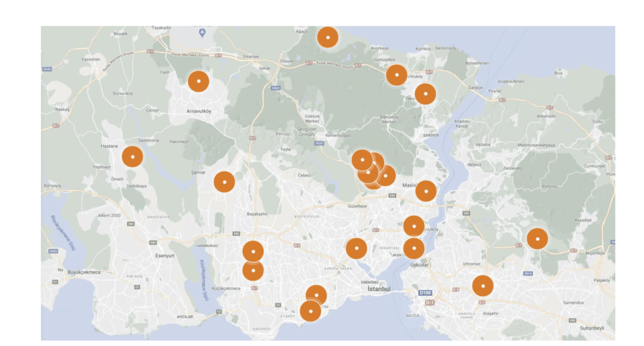This screenshot has width=644, height=346.
Task: Click the easternmost orange marker near Reşadiye
Action: (x=537, y=238)
